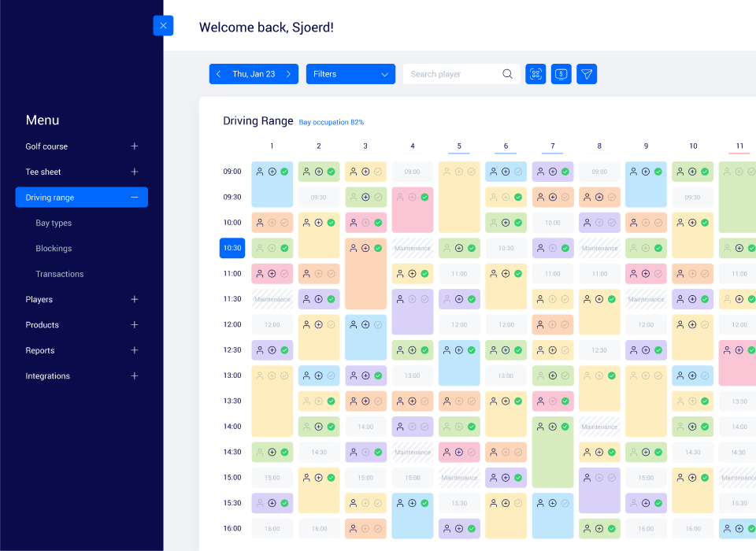Viewport: 756px width, 551px height.
Task: Advance to next day with right chevron
Action: (x=288, y=74)
